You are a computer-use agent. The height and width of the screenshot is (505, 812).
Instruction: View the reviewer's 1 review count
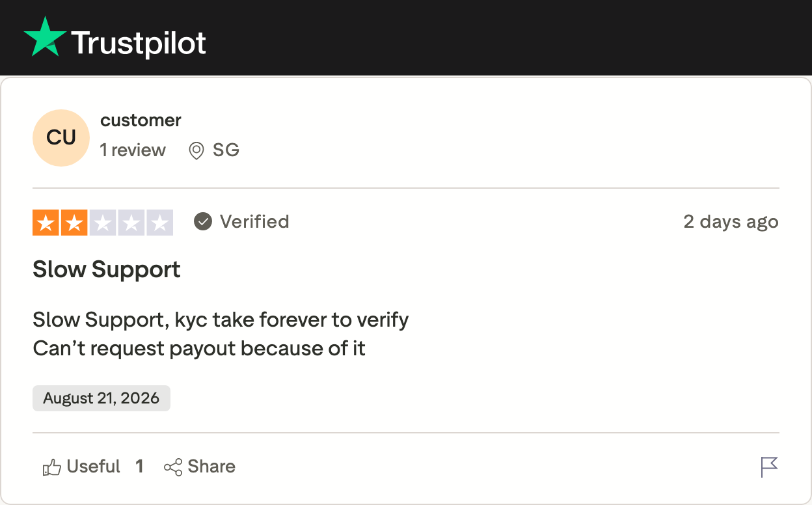[133, 150]
